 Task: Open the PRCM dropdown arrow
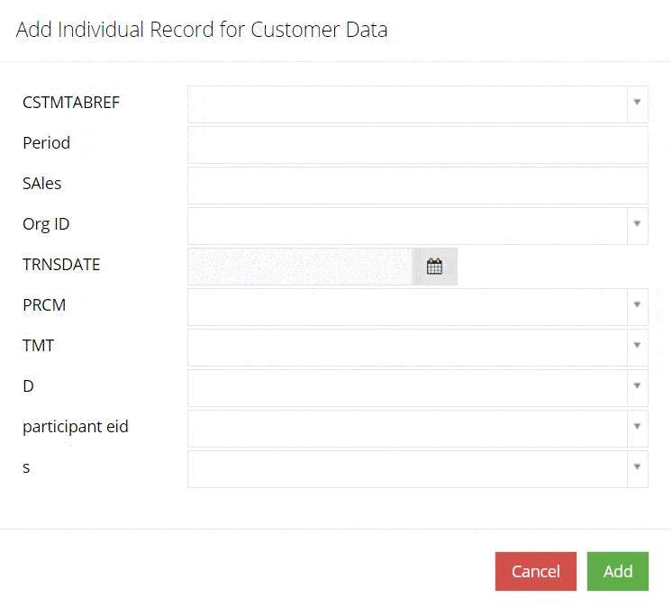point(637,304)
